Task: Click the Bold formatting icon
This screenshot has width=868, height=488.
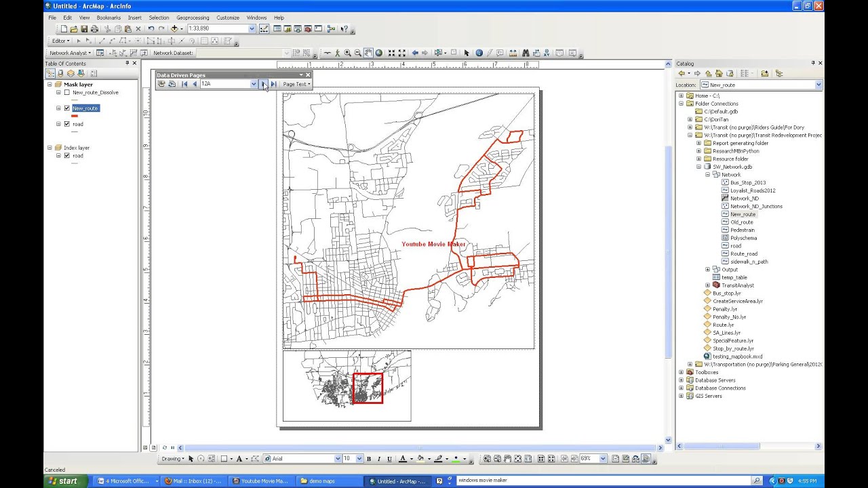Action: click(369, 459)
